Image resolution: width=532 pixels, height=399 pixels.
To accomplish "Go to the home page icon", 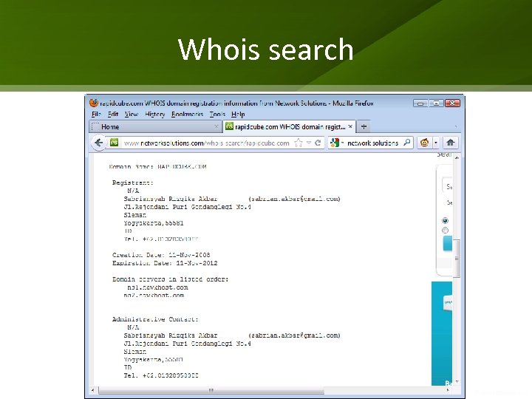I will 451,143.
